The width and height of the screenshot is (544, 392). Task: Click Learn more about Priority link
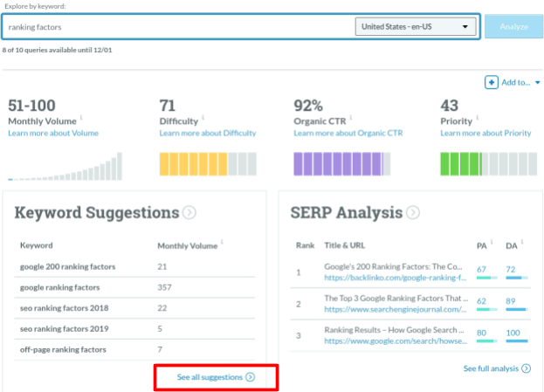[x=485, y=133]
